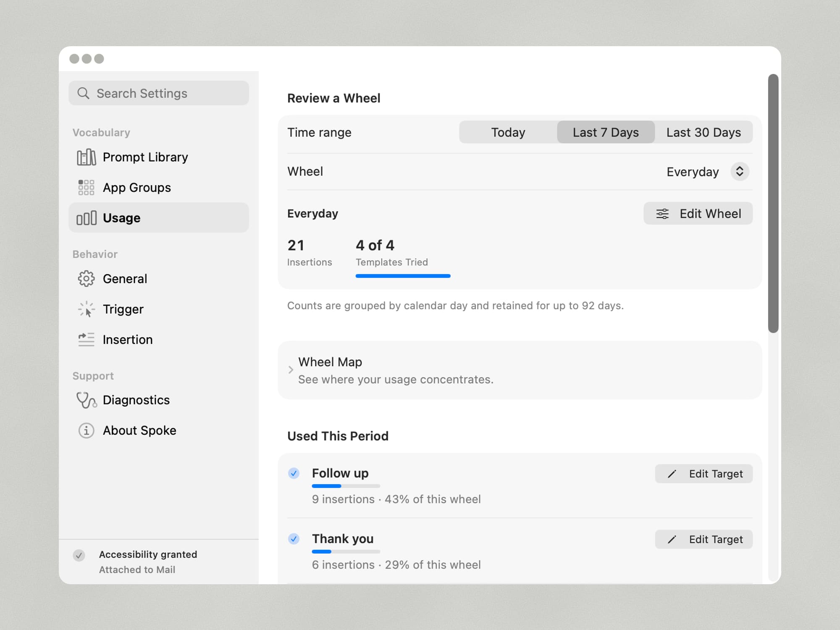This screenshot has width=840, height=630.
Task: Open Diagnostics in the sidebar
Action: pos(159,400)
